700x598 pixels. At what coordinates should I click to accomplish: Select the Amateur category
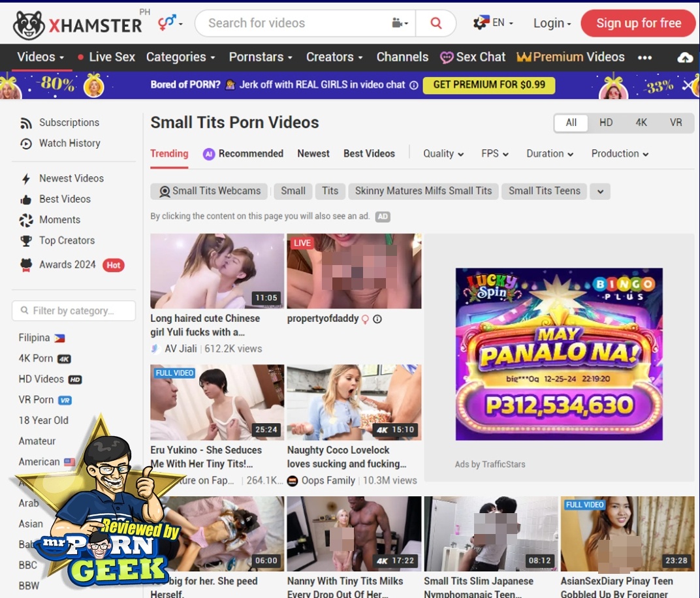(x=37, y=441)
